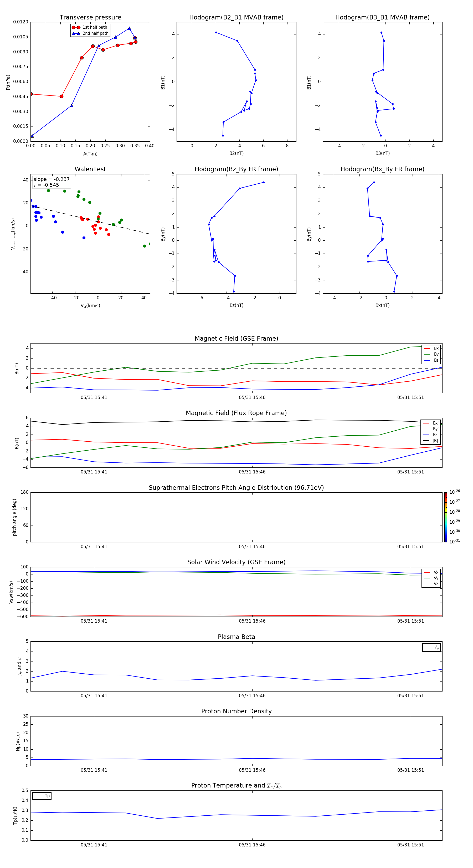Select the By' entry in the Flux Rope legend

pos(431,429)
